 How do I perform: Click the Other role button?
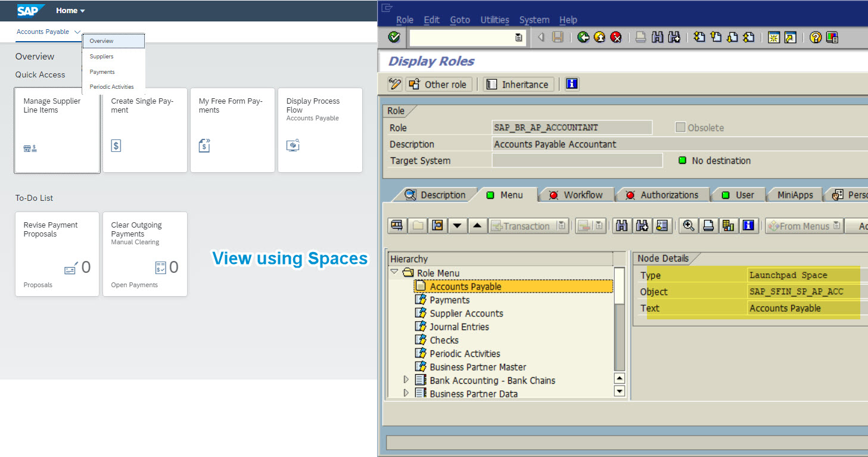tap(439, 85)
